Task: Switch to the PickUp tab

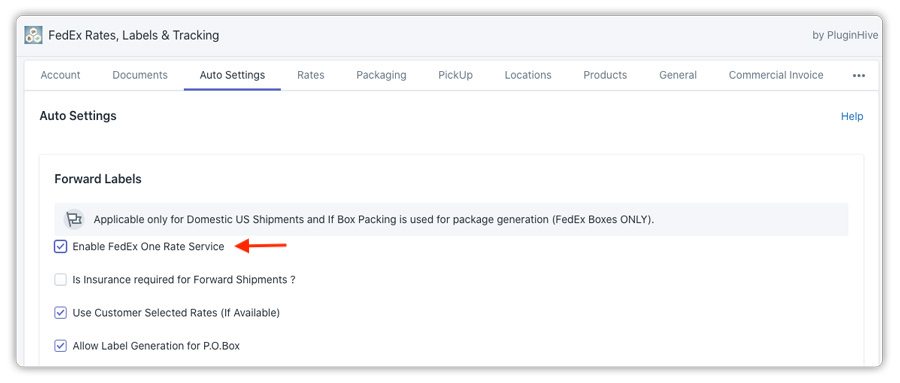Action: pyautogui.click(x=455, y=75)
